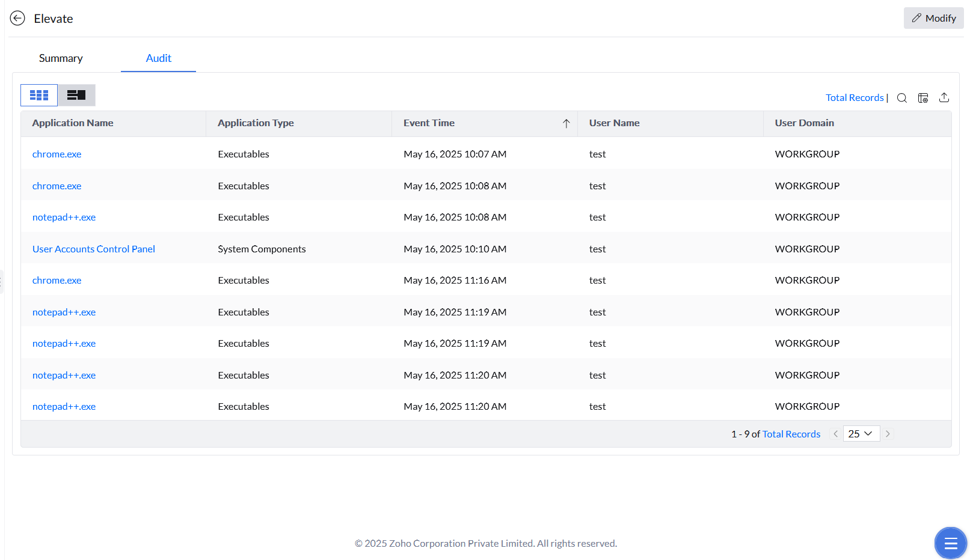Open the notepad++.exe entry from 10:08 AM
Screen dimensions: 970x560
click(64, 217)
